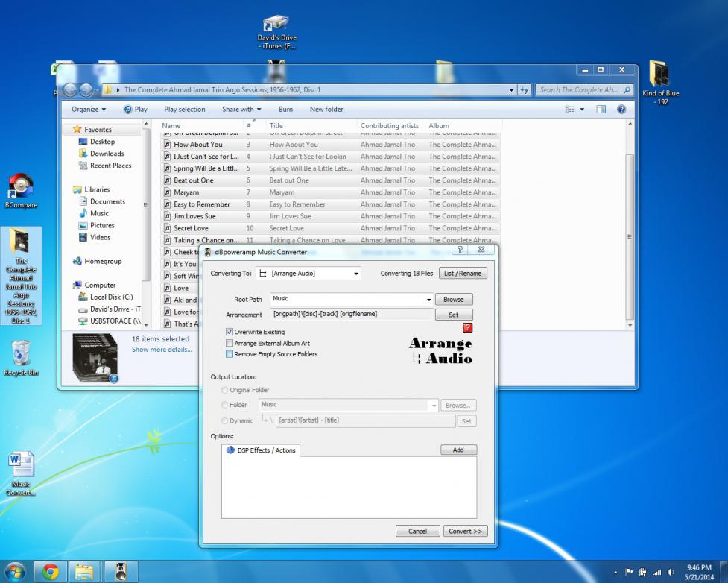Expand the Root Path dropdown
This screenshot has height=583, width=728.
coord(428,299)
